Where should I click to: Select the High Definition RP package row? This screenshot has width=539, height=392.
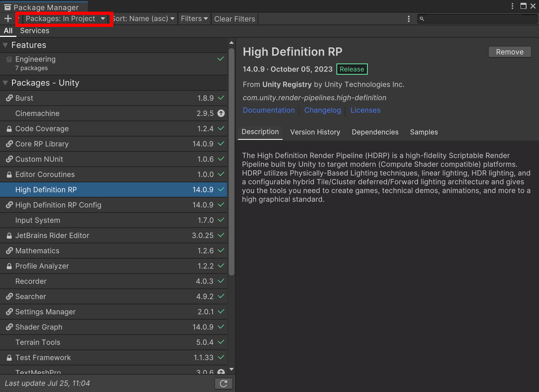click(114, 190)
